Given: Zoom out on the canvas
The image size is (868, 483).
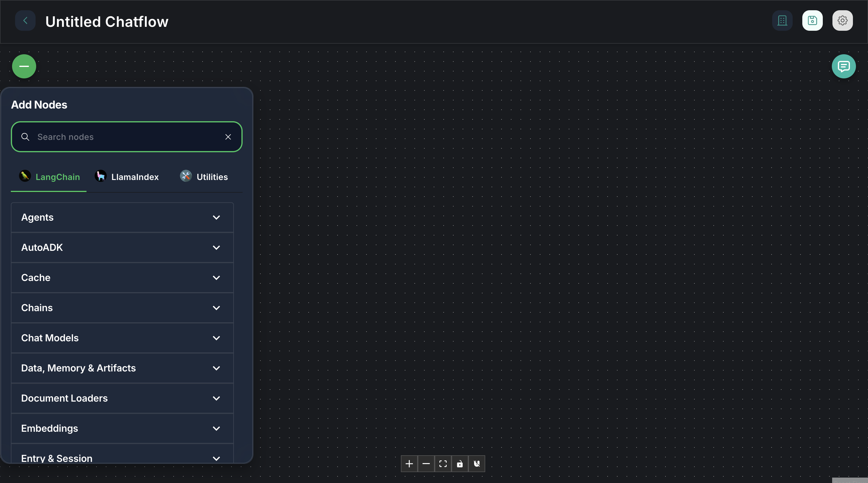Looking at the screenshot, I should [x=426, y=464].
